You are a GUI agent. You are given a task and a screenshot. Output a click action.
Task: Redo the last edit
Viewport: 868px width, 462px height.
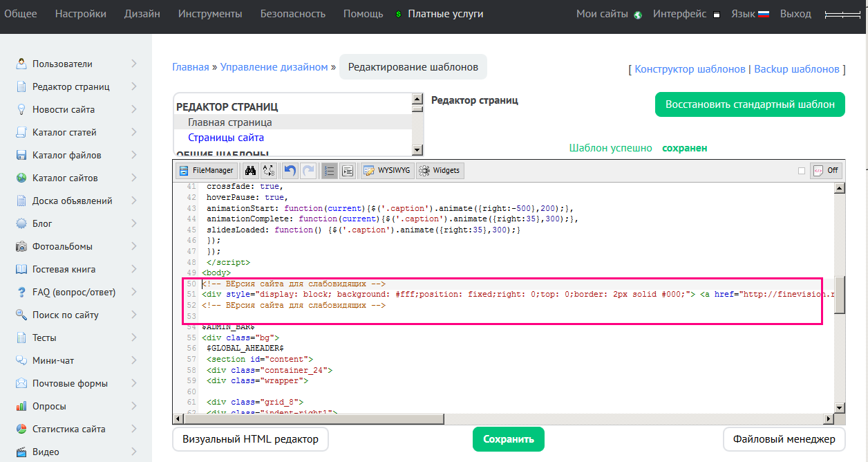(x=308, y=170)
